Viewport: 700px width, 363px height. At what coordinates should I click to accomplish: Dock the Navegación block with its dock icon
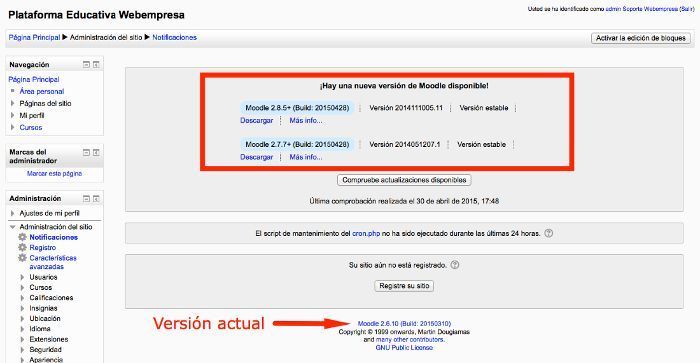pos(96,65)
